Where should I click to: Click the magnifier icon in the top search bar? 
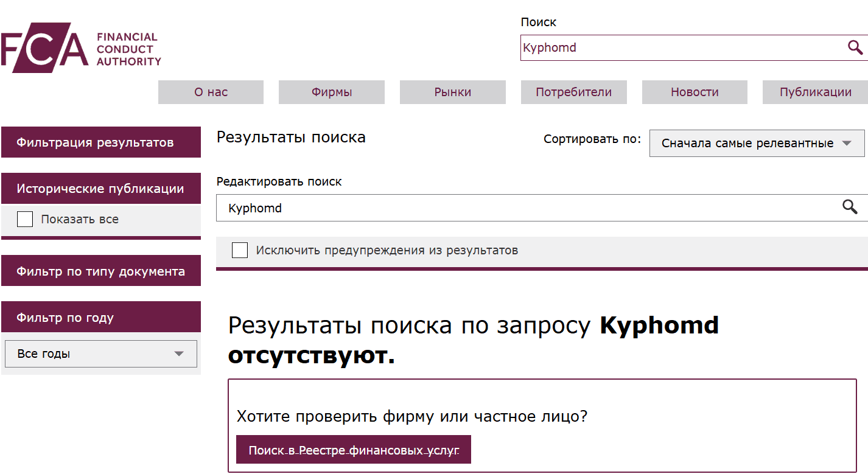click(x=855, y=47)
